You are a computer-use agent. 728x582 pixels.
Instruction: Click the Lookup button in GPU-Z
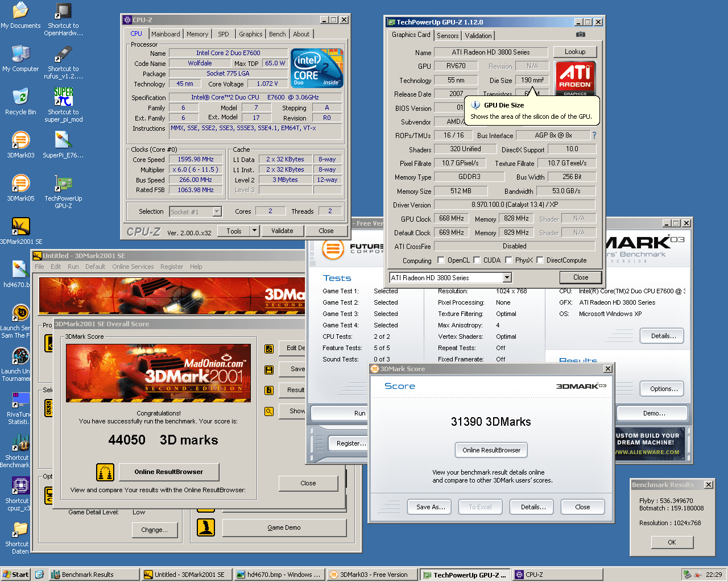point(575,52)
